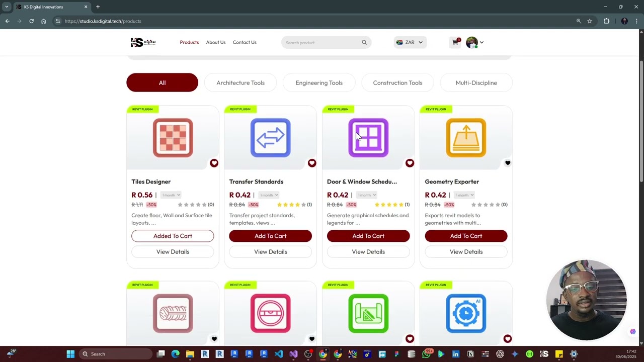Add Door & Window Schedule to cart

pos(368,236)
